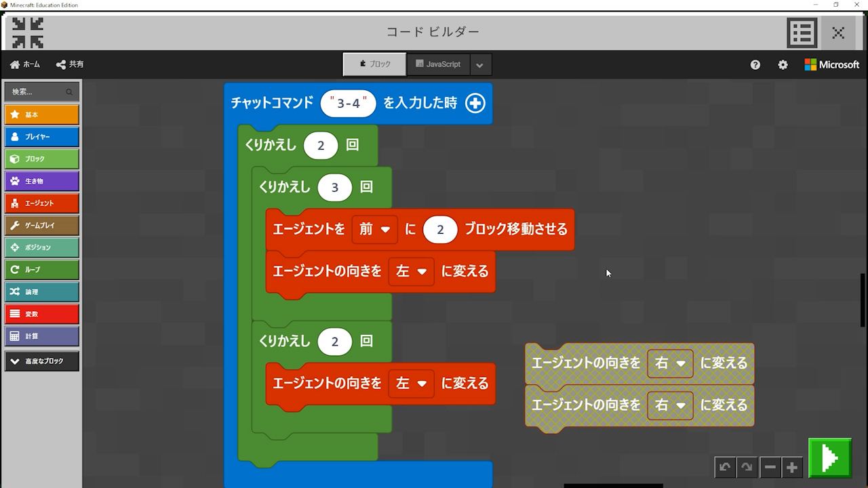
Task: Zoom out workspace with minus button
Action: tap(770, 467)
